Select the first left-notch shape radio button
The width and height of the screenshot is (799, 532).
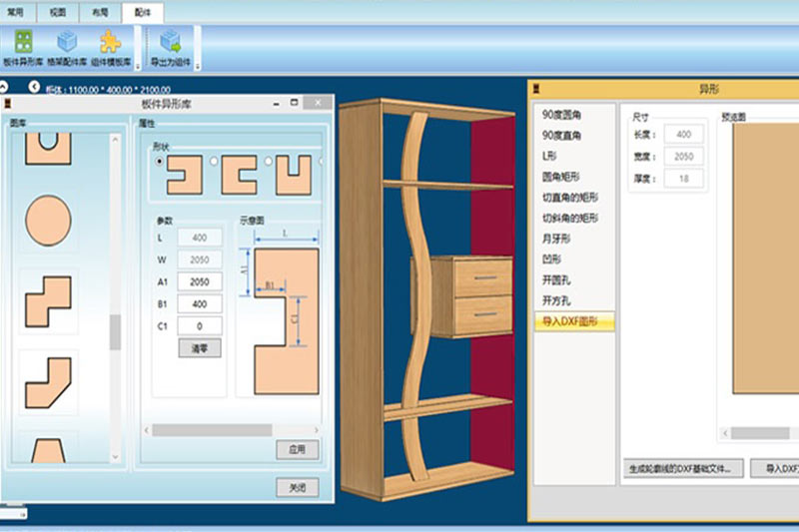pyautogui.click(x=158, y=161)
